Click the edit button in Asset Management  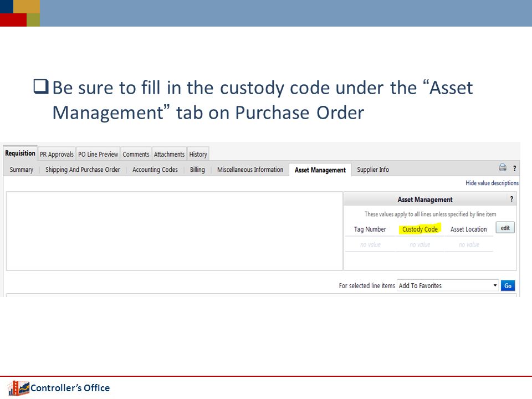click(505, 228)
